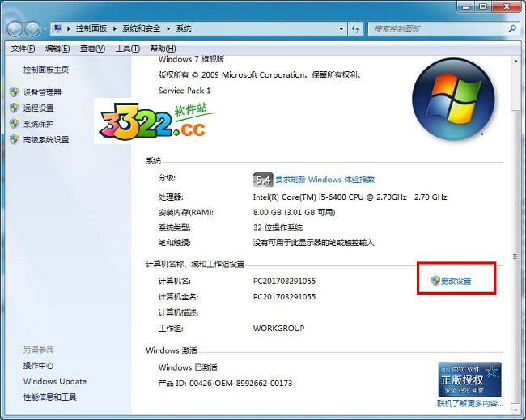Click PC201703291055 beside 计算机名

point(284,281)
